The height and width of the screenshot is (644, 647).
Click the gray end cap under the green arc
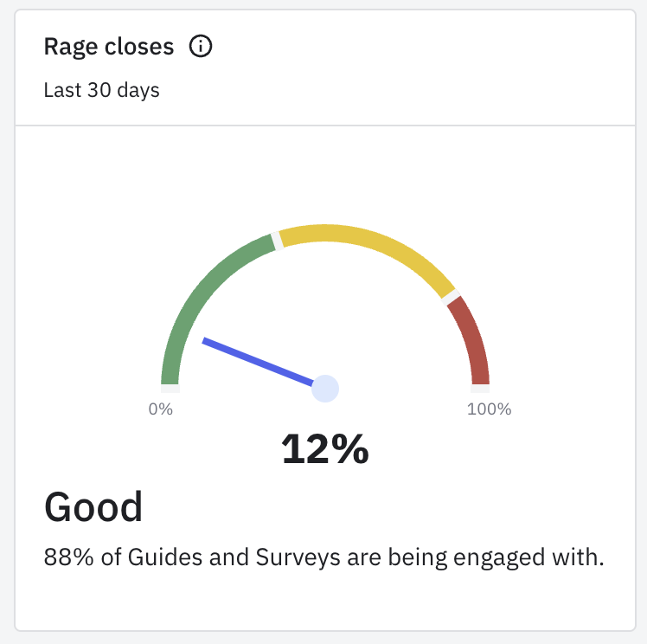tap(170, 389)
